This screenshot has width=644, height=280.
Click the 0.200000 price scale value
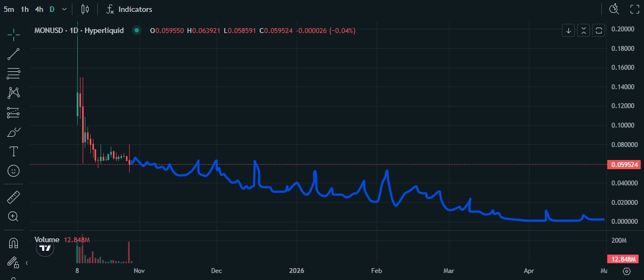pyautogui.click(x=622, y=29)
